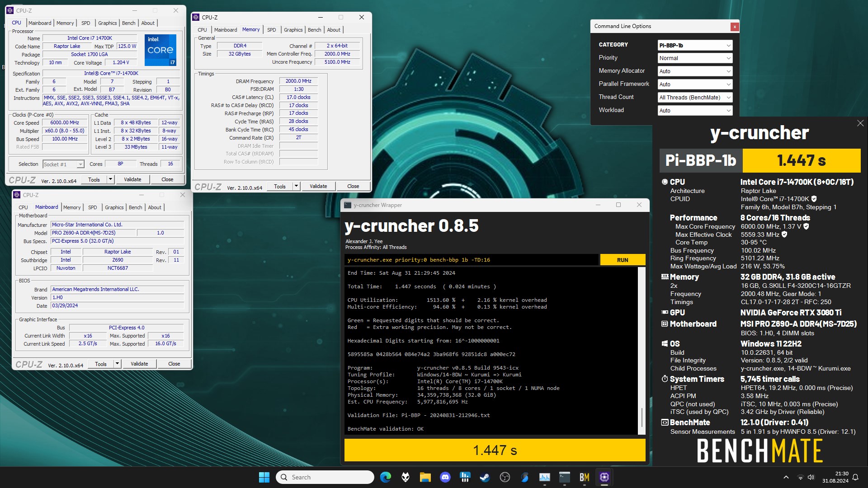Open the About tab in Mainboard CPU-Z window
This screenshot has width=868, height=488.
coord(155,207)
